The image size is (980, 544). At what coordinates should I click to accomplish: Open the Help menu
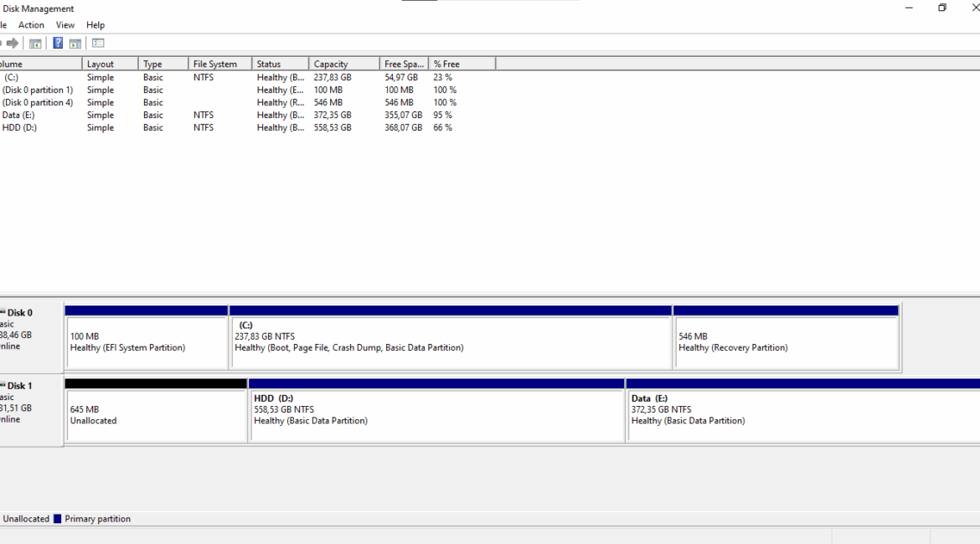[95, 25]
